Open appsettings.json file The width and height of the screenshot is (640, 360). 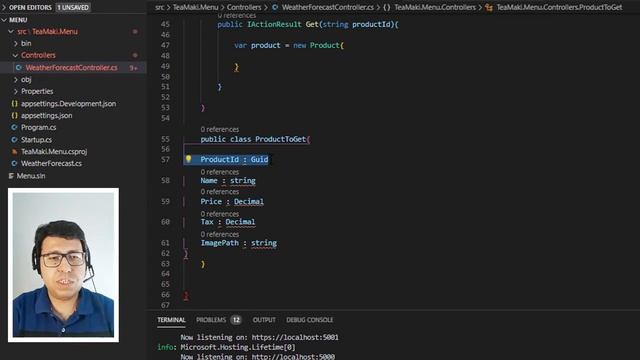47,116
